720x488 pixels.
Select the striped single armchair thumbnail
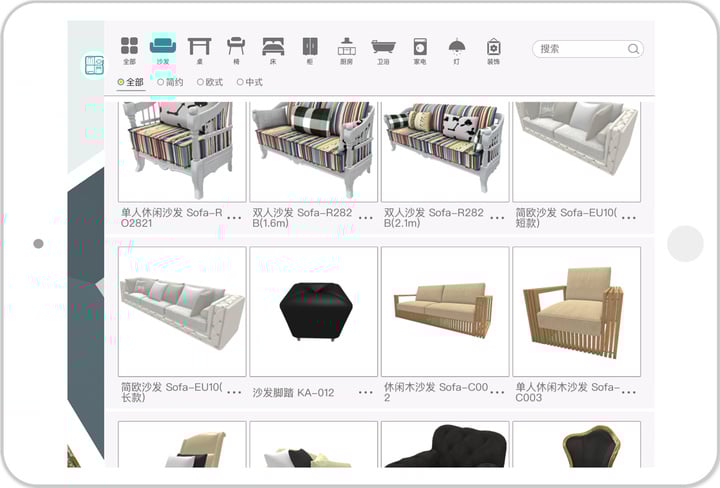tap(182, 151)
